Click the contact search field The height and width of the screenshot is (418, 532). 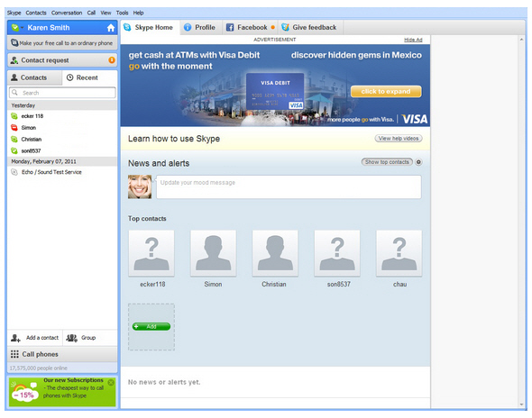62,93
